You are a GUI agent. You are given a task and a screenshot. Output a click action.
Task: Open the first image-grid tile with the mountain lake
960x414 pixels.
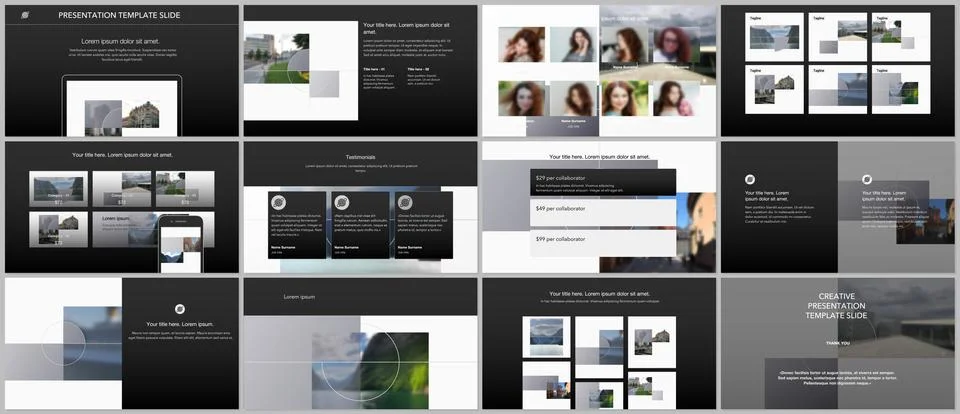(x=546, y=337)
